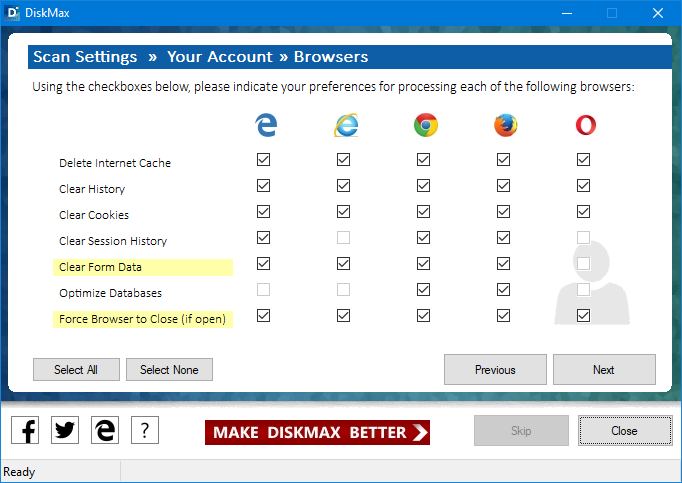Uncheck Clear Form Data for Edge
682x483 pixels.
(263, 264)
